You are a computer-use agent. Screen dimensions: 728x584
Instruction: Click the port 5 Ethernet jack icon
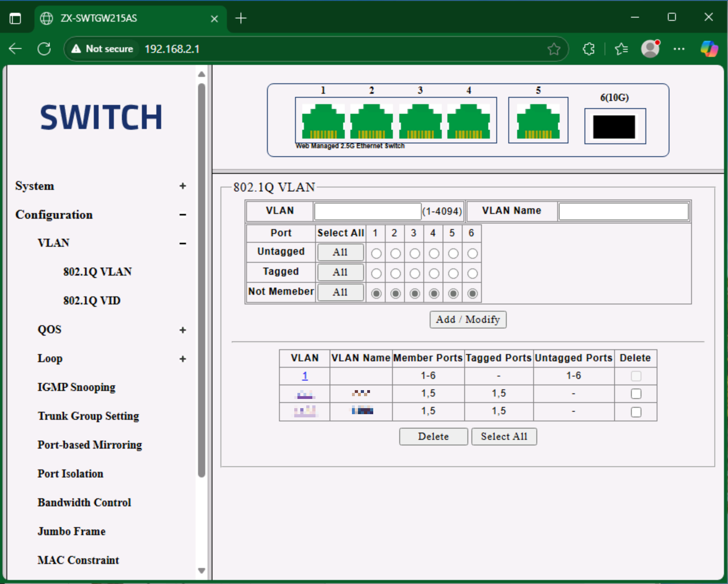click(x=538, y=121)
